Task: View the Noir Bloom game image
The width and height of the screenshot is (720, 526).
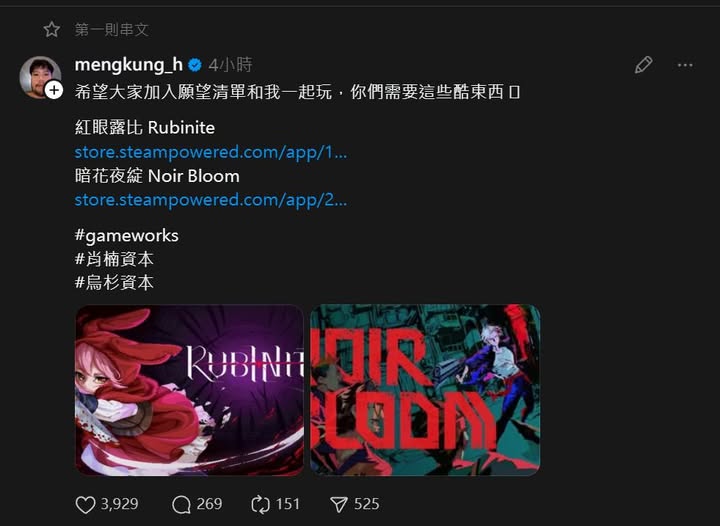Action: click(425, 390)
